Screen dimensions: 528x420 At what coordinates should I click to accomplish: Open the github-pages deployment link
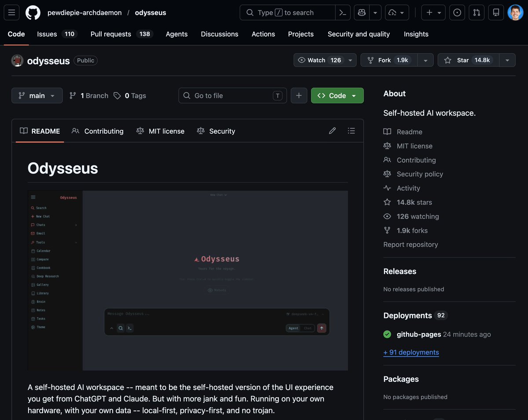(x=419, y=334)
